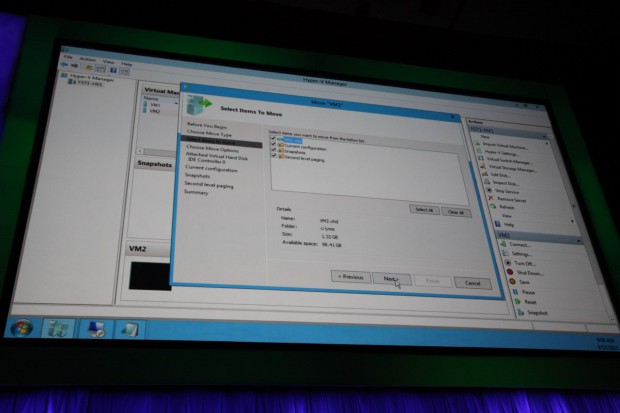This screenshot has width=620, height=413.
Task: Click the green Refresh action icon
Action: tap(493, 206)
